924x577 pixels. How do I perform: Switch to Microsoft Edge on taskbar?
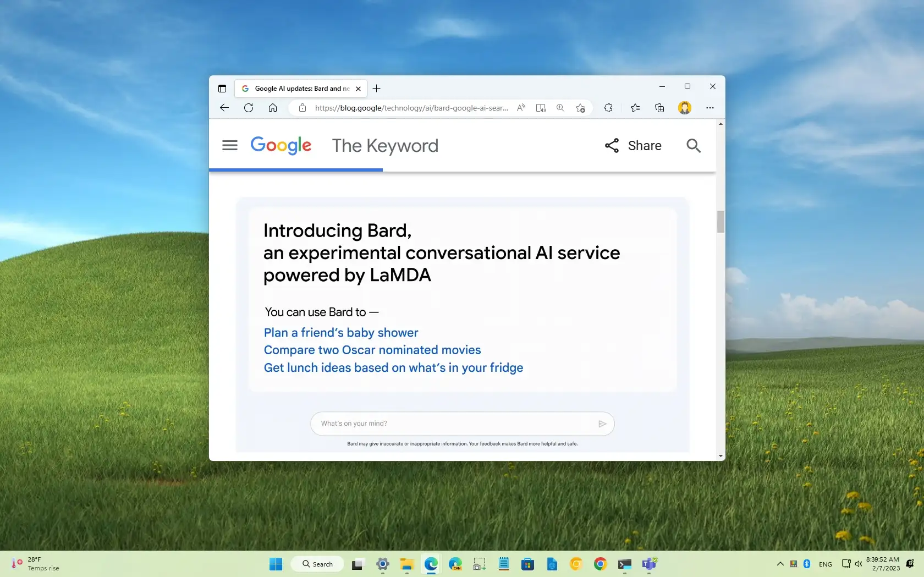tap(431, 564)
